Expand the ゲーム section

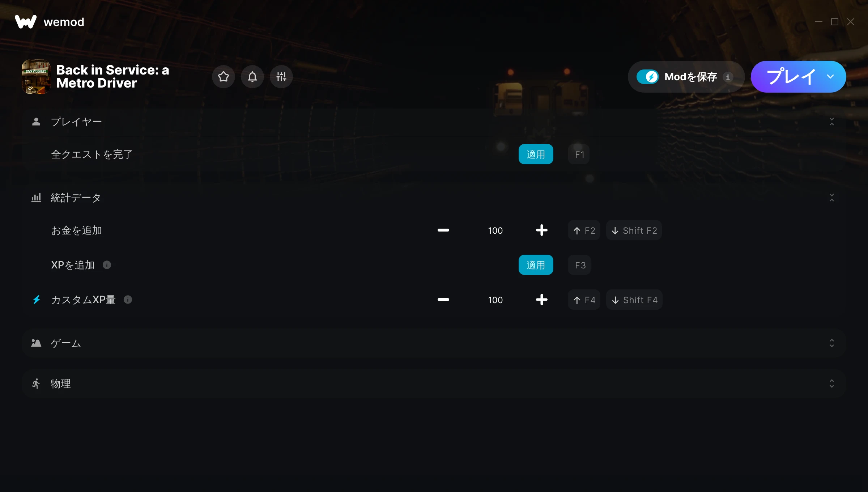click(832, 343)
